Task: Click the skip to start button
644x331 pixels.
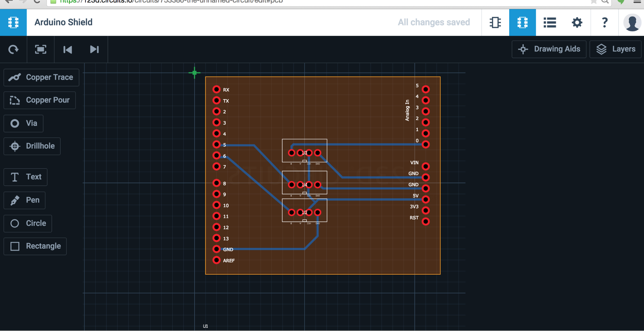Action: click(67, 49)
